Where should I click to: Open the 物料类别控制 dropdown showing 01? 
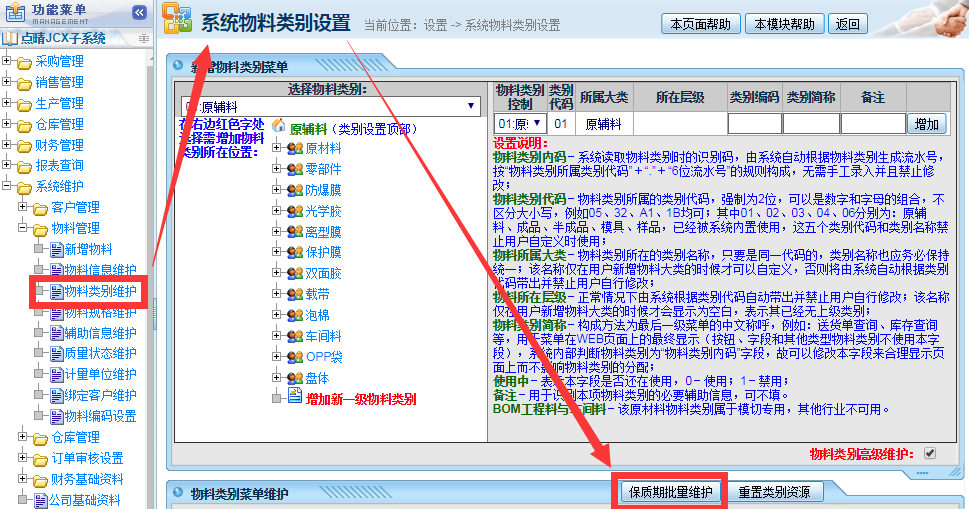tap(520, 124)
